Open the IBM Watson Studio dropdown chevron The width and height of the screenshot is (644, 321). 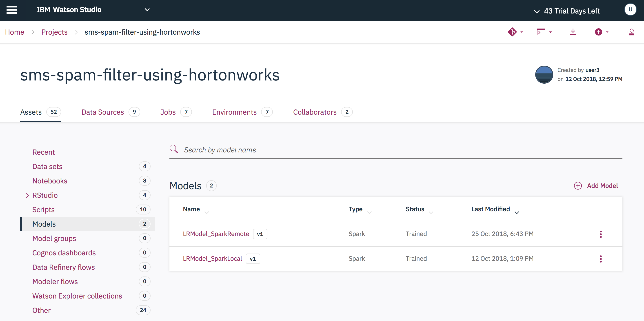pyautogui.click(x=147, y=10)
